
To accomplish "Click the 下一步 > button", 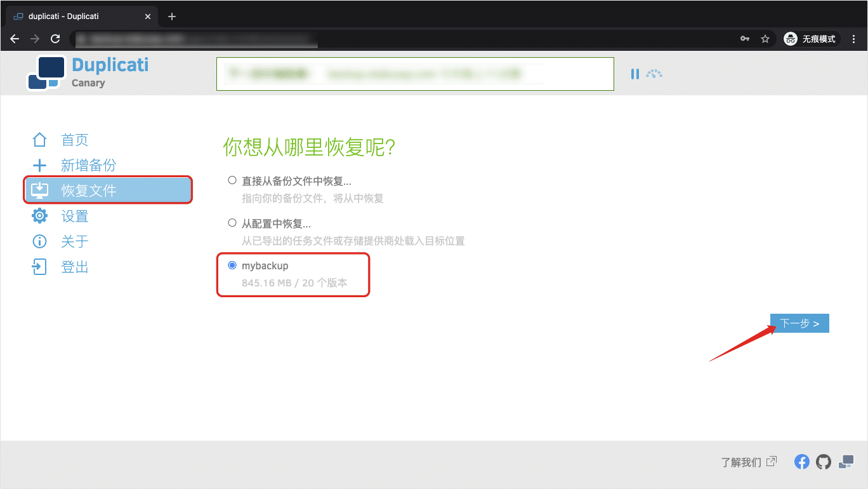I will click(799, 323).
